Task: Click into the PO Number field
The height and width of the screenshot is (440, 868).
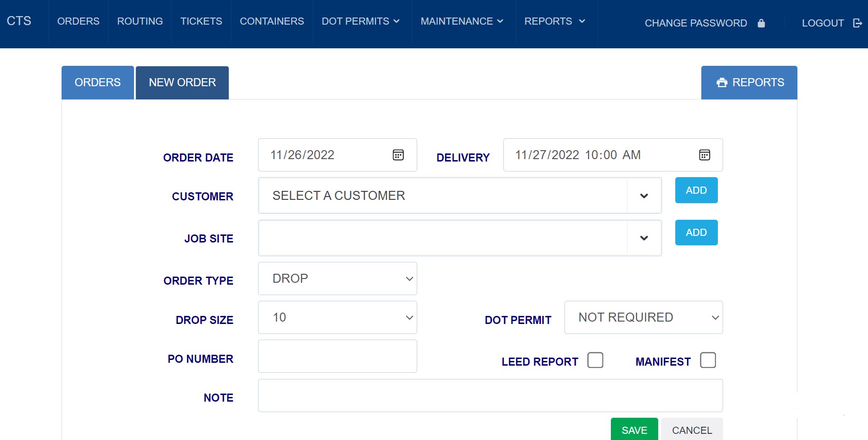Action: point(337,356)
